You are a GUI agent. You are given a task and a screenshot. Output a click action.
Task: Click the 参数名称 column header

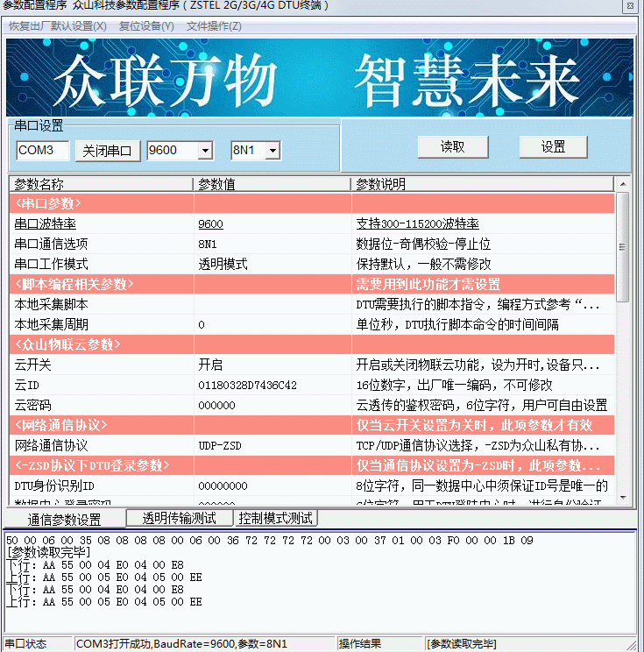[x=101, y=184]
